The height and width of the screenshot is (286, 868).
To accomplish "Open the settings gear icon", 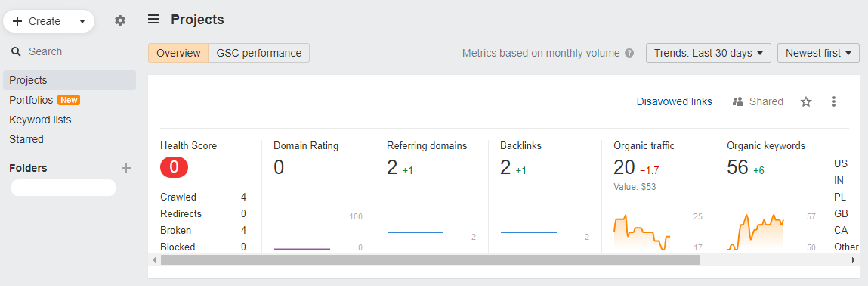I will pyautogui.click(x=120, y=20).
